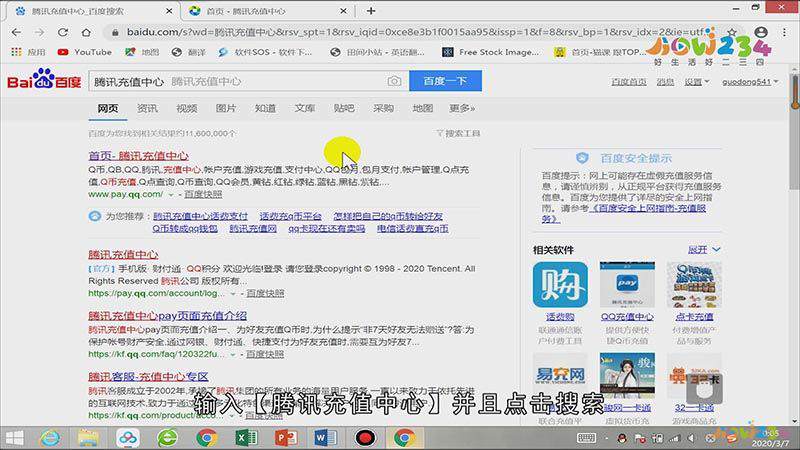
Task: Open the Apps bookmarks shortcut
Action: click(28, 52)
